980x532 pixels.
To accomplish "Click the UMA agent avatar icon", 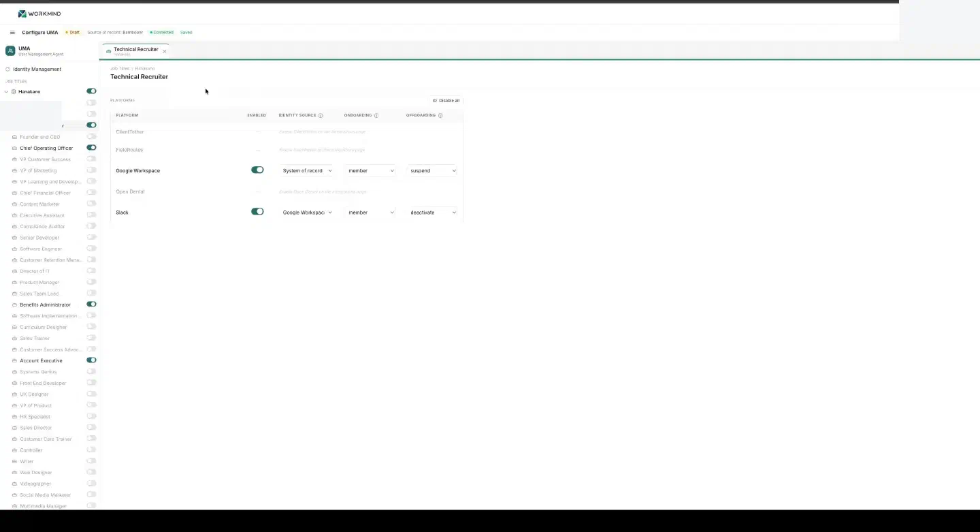I will coord(10,51).
